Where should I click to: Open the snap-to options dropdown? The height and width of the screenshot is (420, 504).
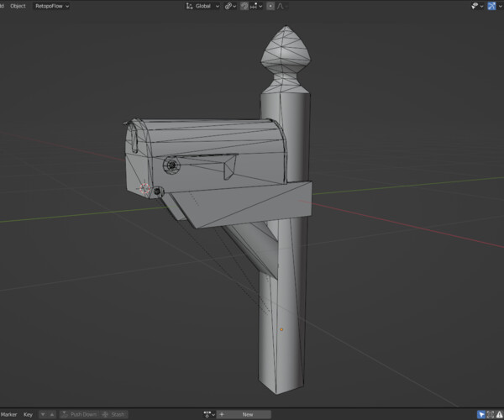256,6
